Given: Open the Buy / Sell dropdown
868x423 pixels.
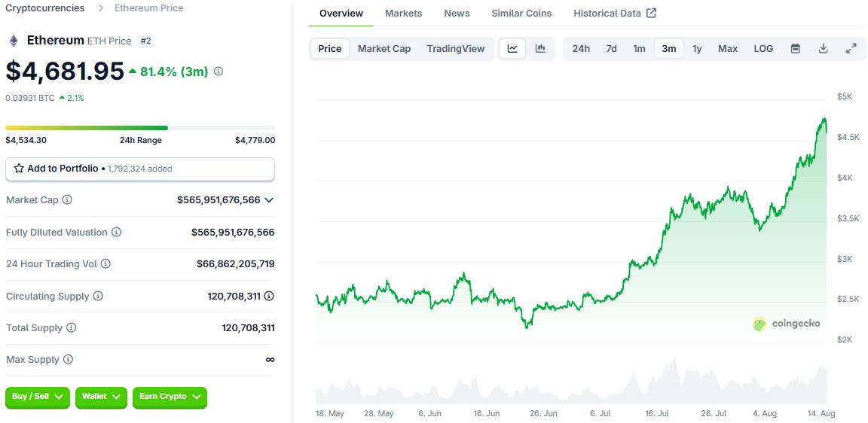Looking at the screenshot, I should point(38,397).
